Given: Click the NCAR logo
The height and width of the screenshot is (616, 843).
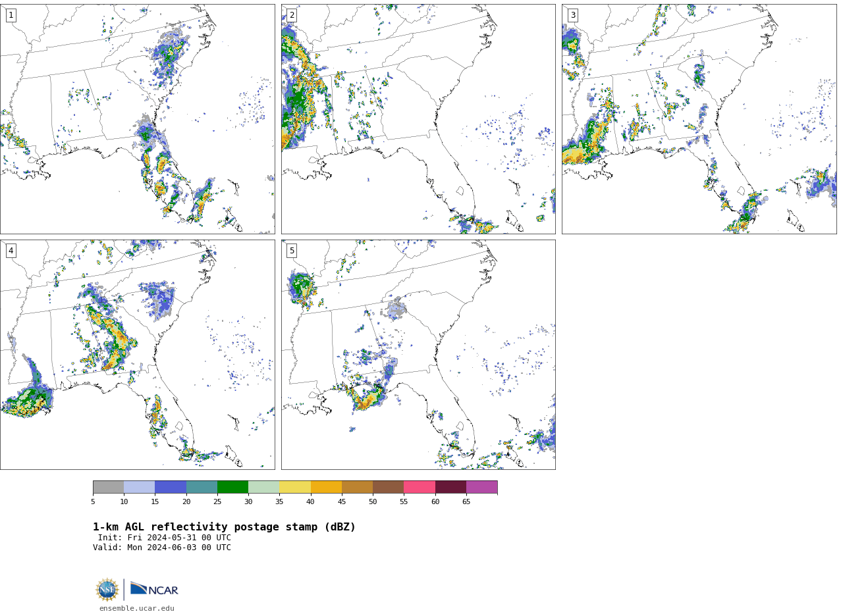Looking at the screenshot, I should (154, 589).
